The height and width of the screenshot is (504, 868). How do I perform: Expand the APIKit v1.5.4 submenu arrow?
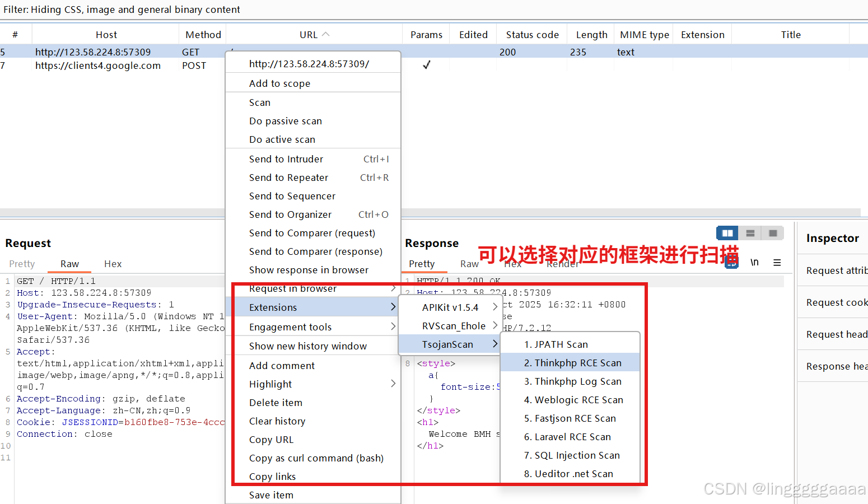(495, 307)
